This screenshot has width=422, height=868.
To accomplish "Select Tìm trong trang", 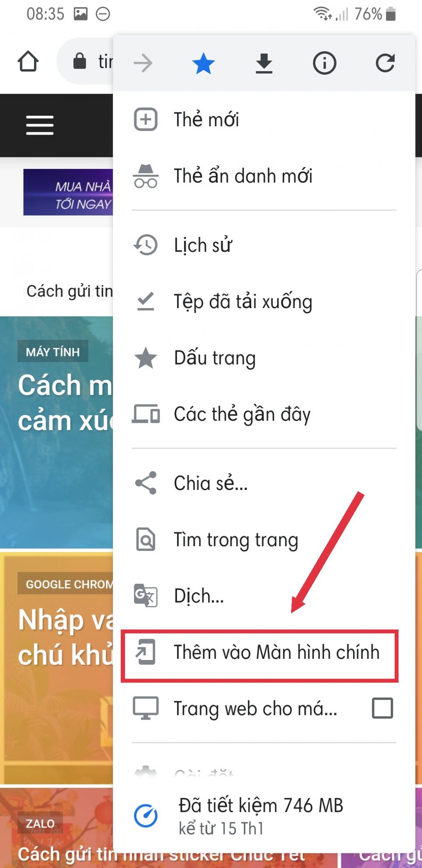I will 264,540.
